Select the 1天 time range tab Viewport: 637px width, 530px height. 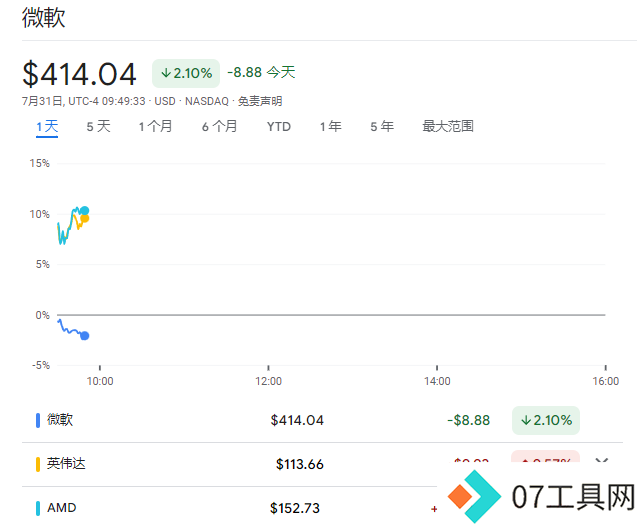pyautogui.click(x=47, y=127)
